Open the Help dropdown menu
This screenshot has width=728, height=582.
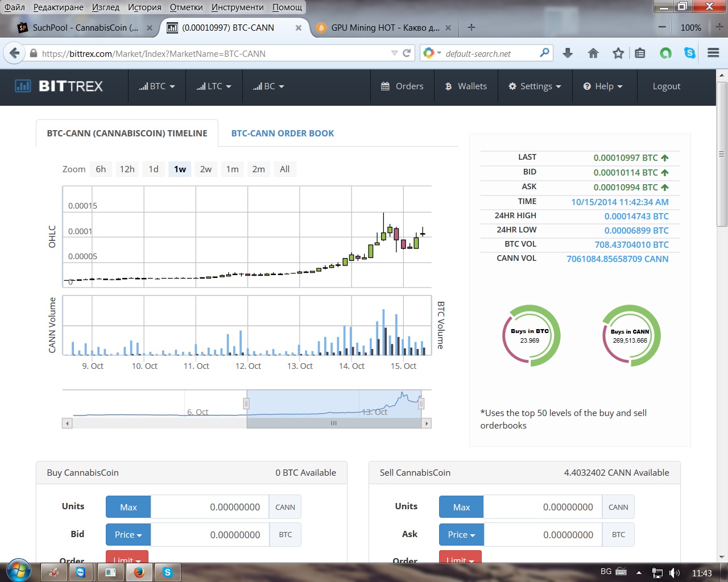pyautogui.click(x=603, y=86)
